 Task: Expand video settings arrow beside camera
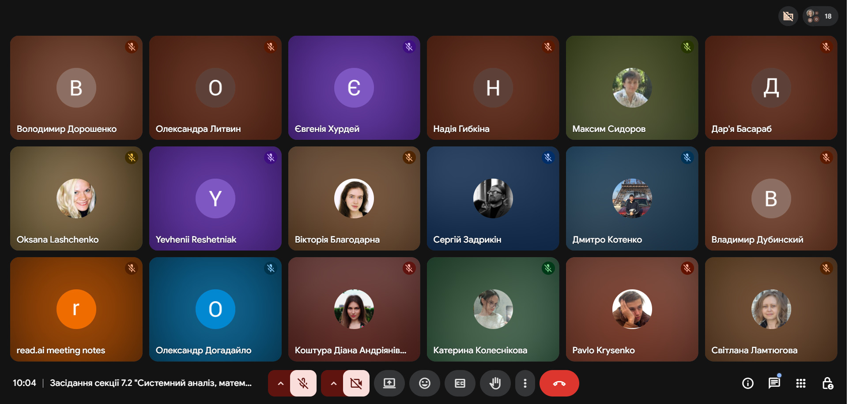click(x=333, y=383)
